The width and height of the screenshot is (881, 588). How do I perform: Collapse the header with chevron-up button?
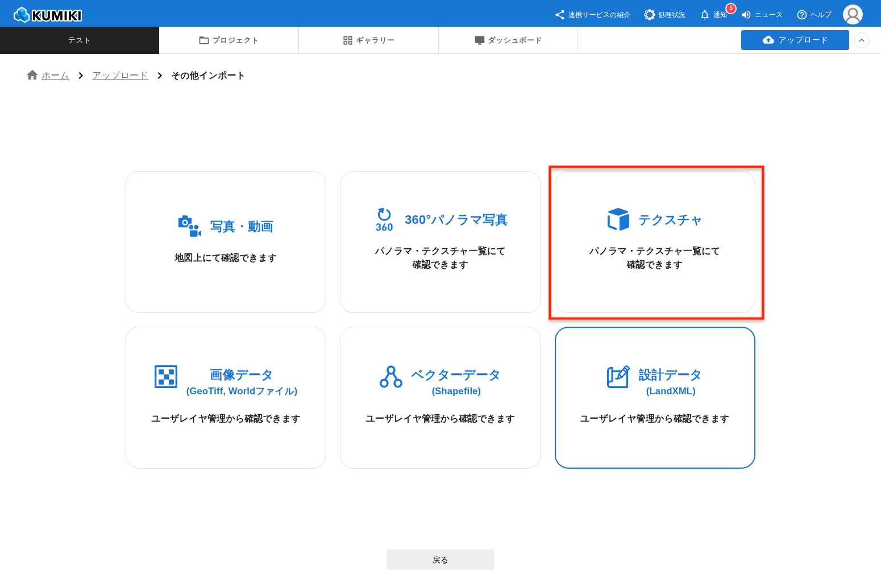(862, 40)
